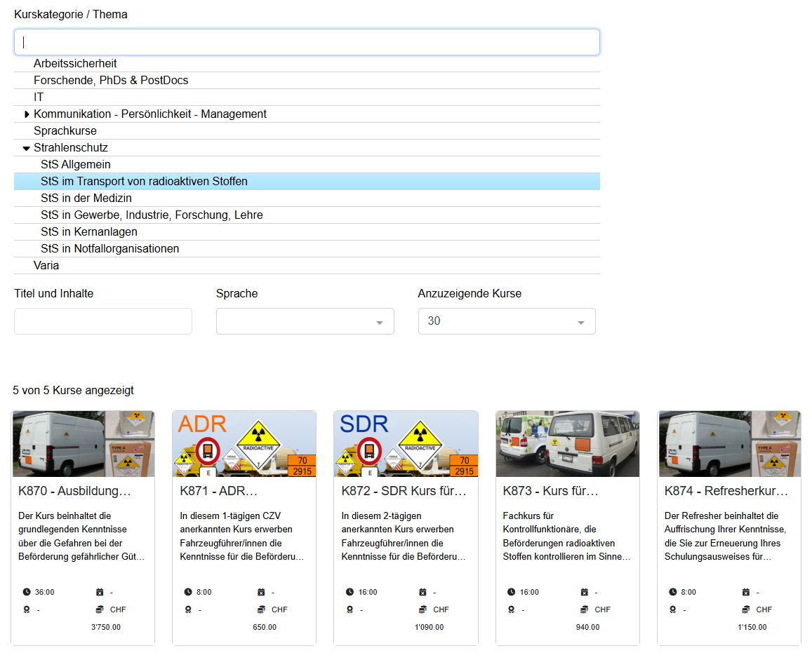Image resolution: width=812 pixels, height=660 pixels.
Task: Select StS in Kernanlagen category
Action: (89, 232)
